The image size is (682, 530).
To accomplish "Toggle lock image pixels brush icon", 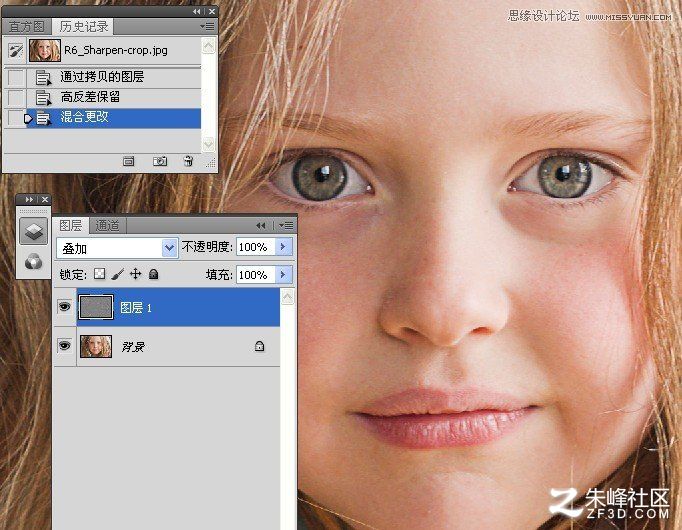I will [x=117, y=274].
